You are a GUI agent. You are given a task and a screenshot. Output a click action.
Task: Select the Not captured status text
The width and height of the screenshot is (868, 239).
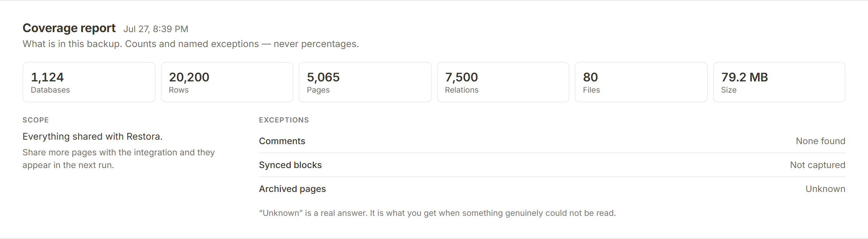tap(817, 165)
